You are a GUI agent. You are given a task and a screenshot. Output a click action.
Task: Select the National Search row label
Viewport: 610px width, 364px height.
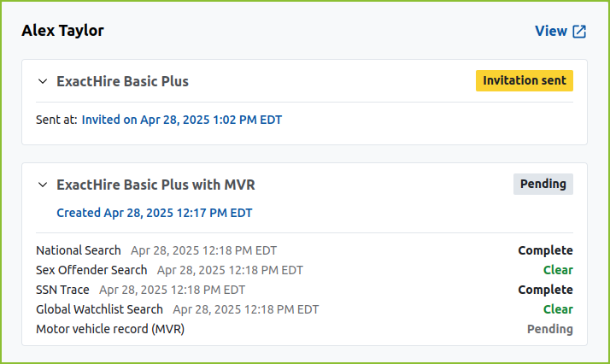(x=79, y=250)
